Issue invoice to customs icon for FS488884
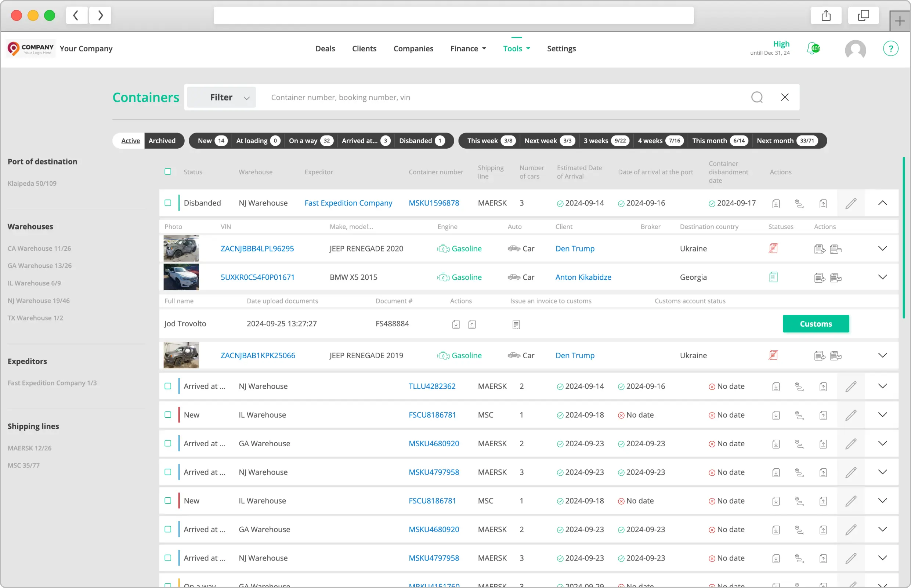911x588 pixels. pyautogui.click(x=516, y=324)
